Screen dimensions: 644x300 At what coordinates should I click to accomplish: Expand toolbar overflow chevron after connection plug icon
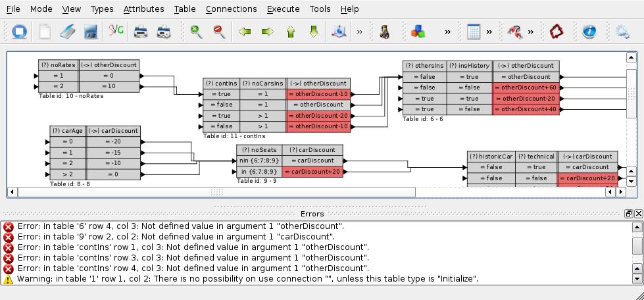click(x=531, y=32)
